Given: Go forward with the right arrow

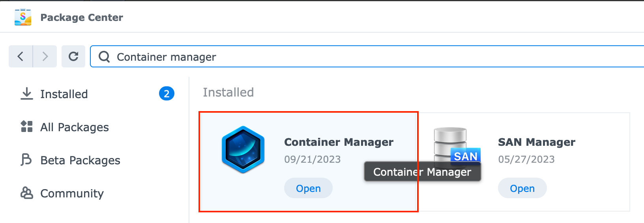Looking at the screenshot, I should tap(45, 56).
